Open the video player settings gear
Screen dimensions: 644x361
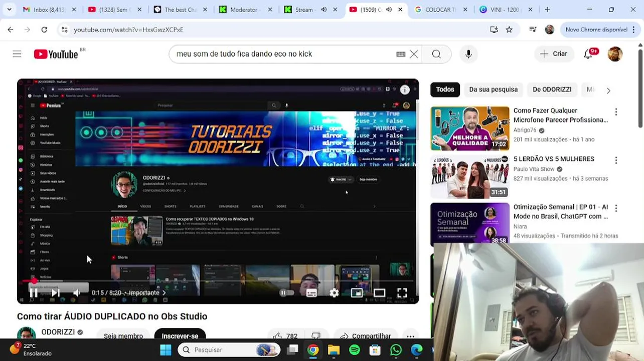pyautogui.click(x=334, y=293)
